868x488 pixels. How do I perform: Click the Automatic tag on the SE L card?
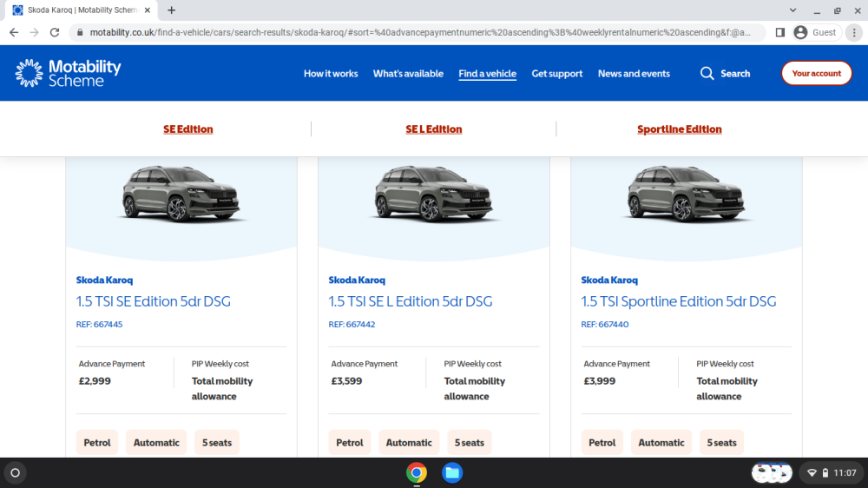(x=409, y=443)
